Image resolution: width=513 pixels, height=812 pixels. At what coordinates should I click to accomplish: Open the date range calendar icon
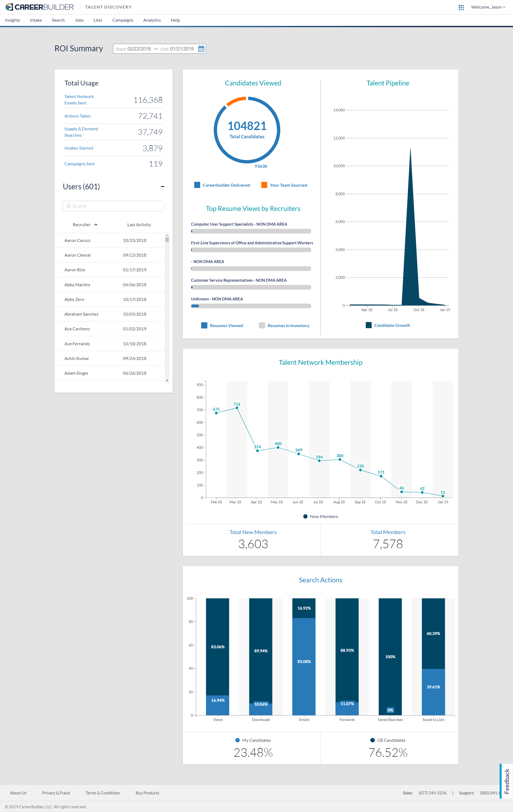pos(201,49)
